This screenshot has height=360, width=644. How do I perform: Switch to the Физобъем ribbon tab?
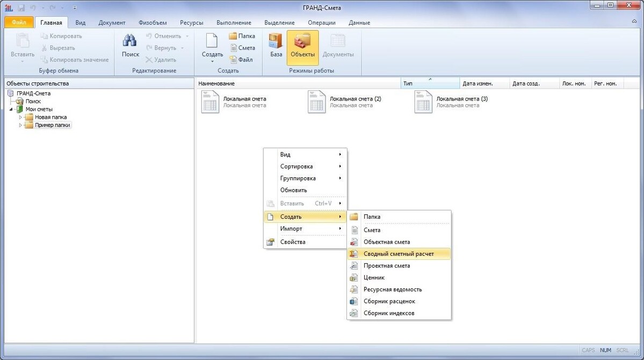pyautogui.click(x=153, y=23)
